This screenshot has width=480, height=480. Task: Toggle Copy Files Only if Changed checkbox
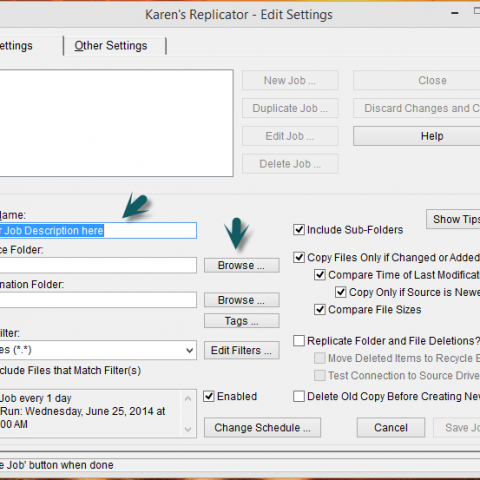pyautogui.click(x=299, y=257)
